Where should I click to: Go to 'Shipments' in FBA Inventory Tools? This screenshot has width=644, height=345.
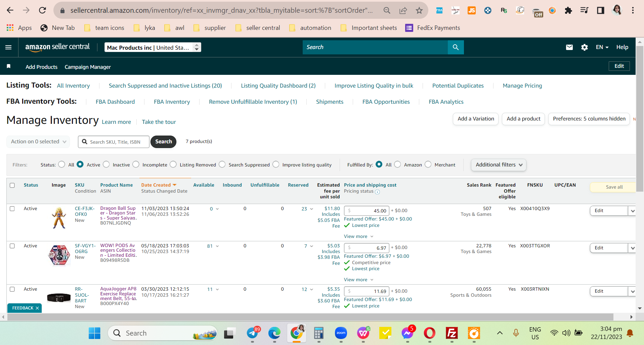pyautogui.click(x=330, y=102)
